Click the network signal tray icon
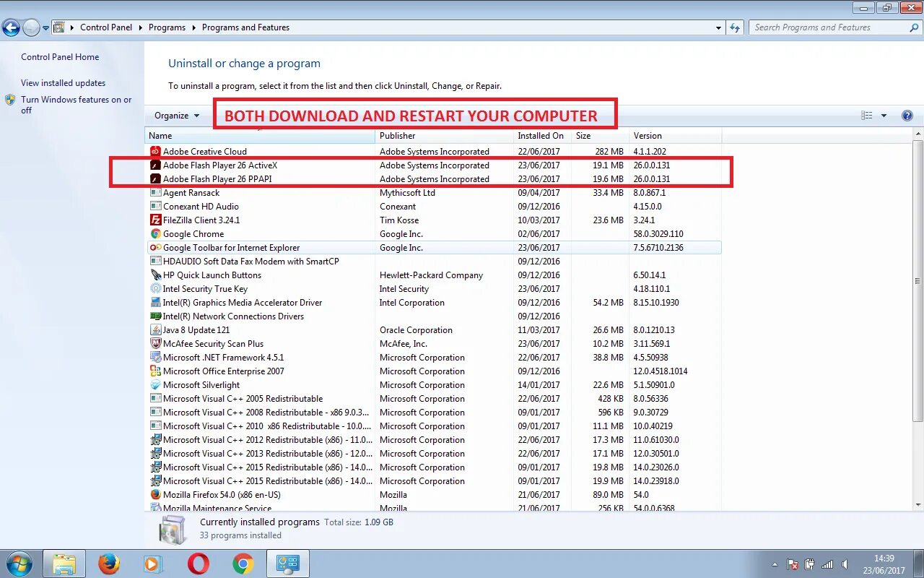 click(x=827, y=564)
